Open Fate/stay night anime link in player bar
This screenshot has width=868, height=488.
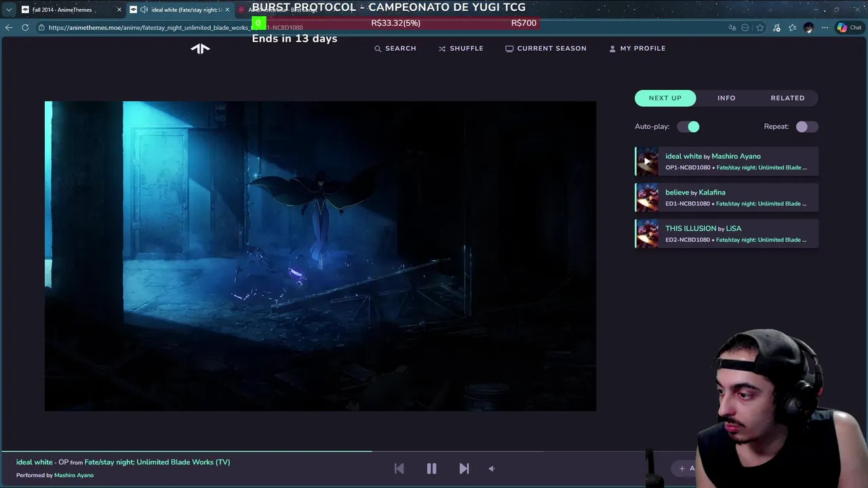coord(157,462)
